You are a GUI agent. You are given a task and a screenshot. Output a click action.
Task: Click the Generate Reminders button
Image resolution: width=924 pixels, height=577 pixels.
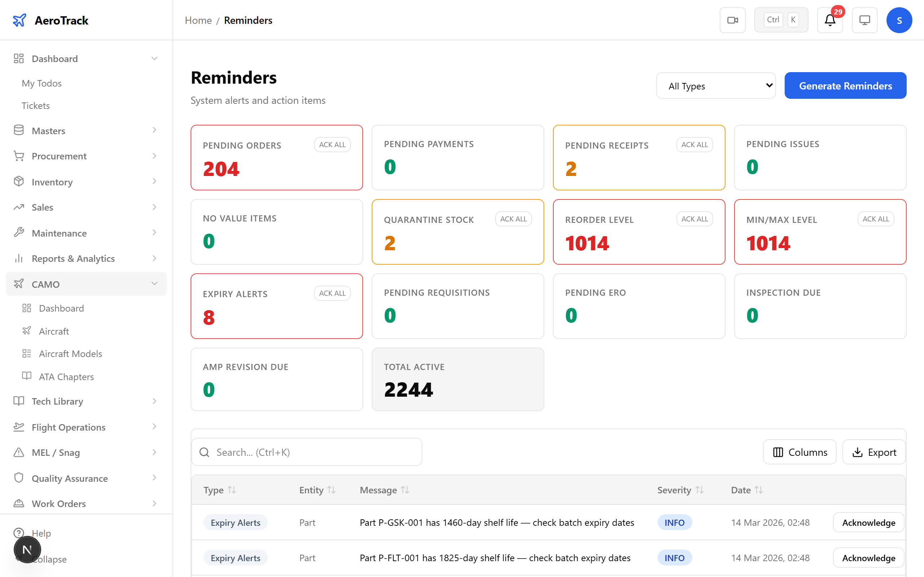click(845, 85)
